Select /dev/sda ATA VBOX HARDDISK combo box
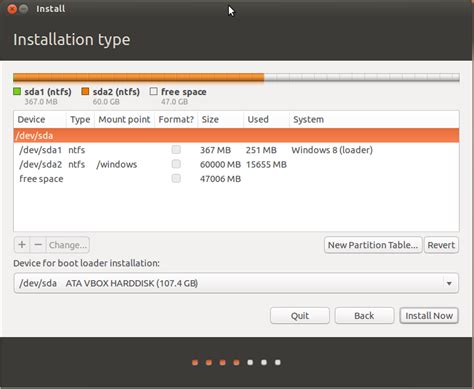The height and width of the screenshot is (389, 474). pyautogui.click(x=236, y=283)
